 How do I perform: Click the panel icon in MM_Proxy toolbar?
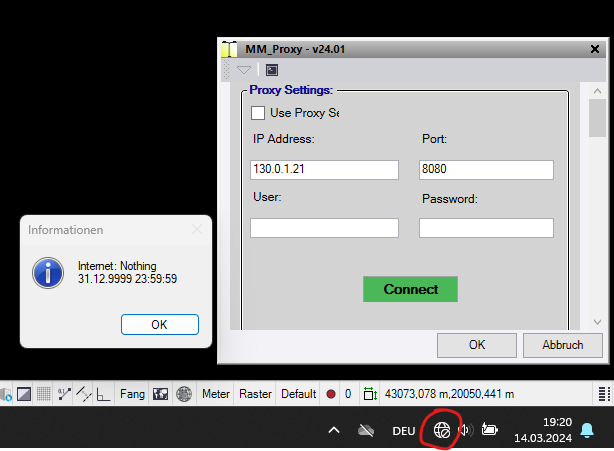(x=272, y=70)
